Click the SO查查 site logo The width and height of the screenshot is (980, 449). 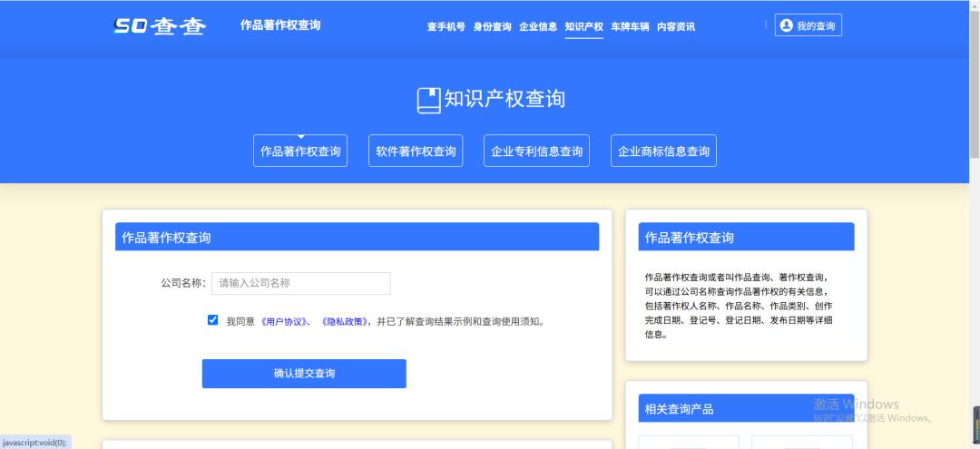(x=160, y=26)
